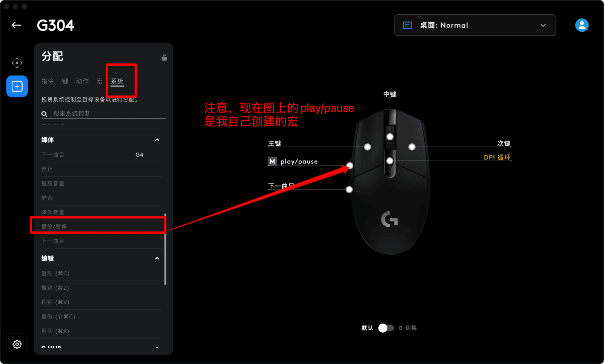Collapse the 媒体 section chevron
Viewport: 604px width, 364px height.
click(157, 140)
